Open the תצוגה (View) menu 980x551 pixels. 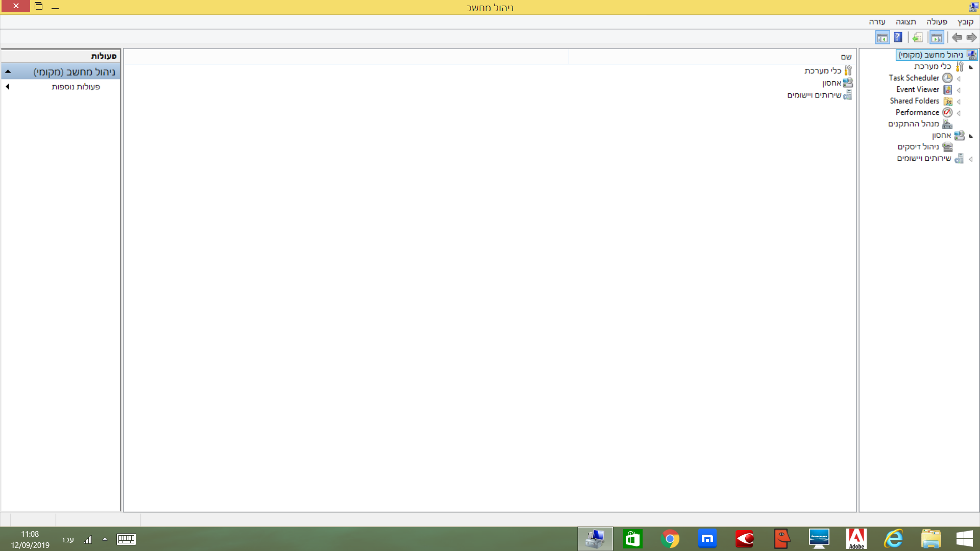[x=905, y=22]
